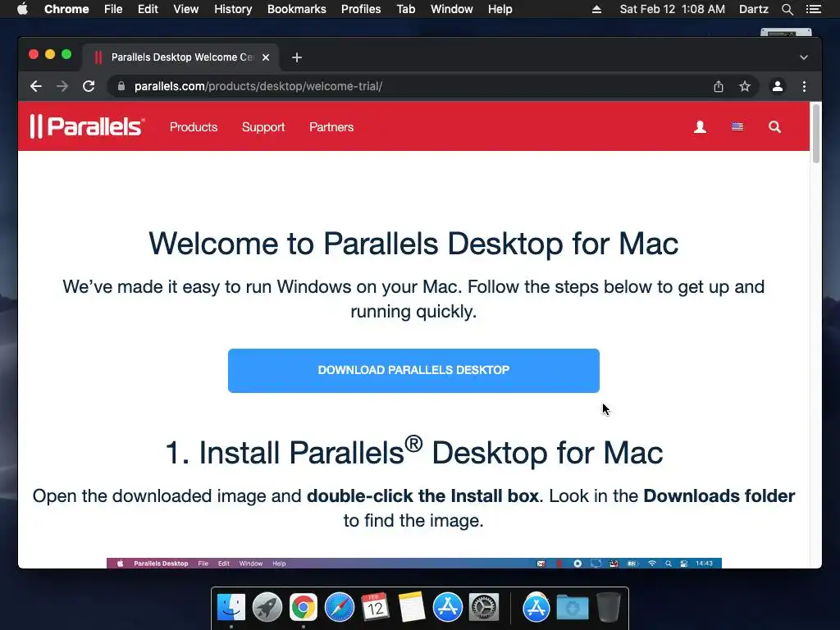Choose region via the US flag icon
This screenshot has height=630, width=840.
(737, 127)
